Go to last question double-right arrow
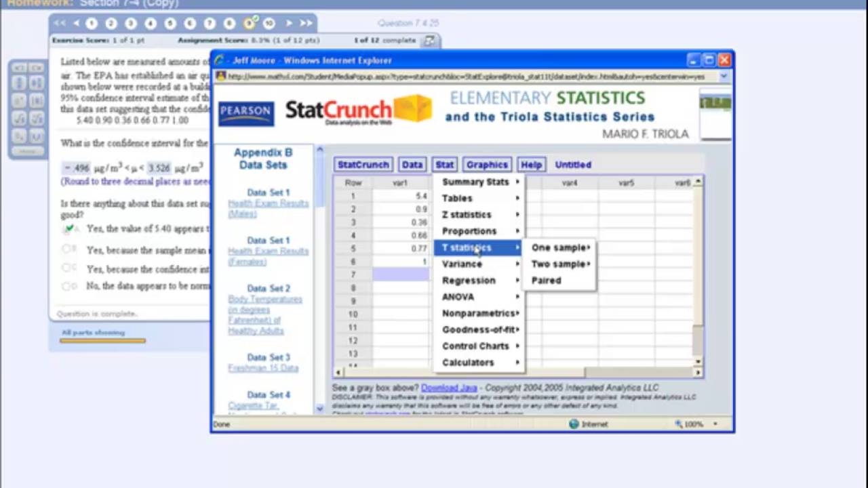Image resolution: width=868 pixels, height=488 pixels. [307, 23]
